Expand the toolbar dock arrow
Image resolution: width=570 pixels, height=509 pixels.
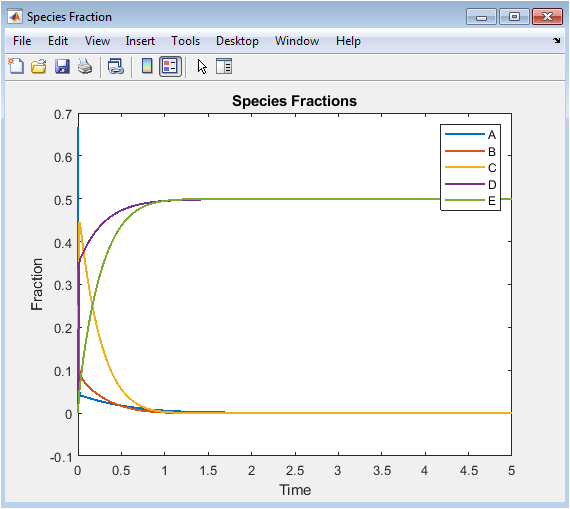557,40
